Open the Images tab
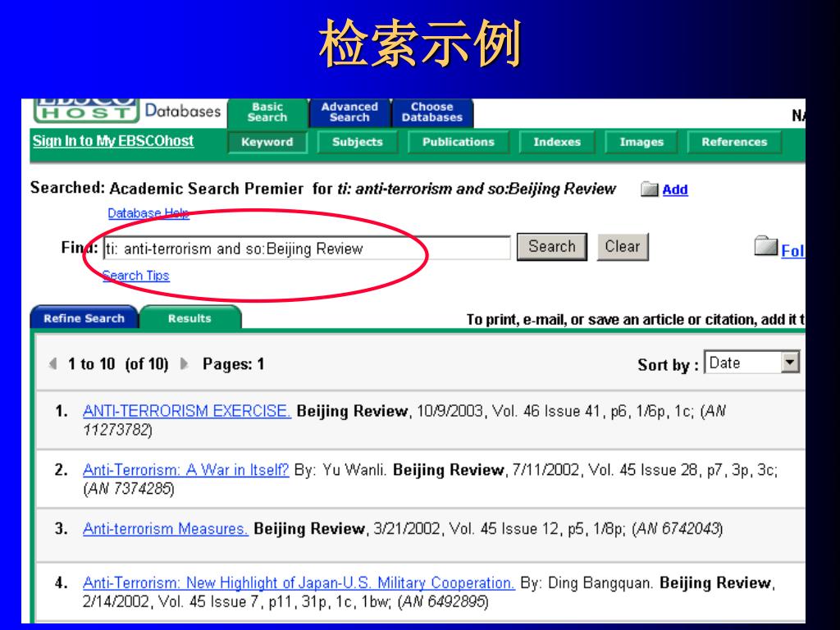 click(x=641, y=142)
